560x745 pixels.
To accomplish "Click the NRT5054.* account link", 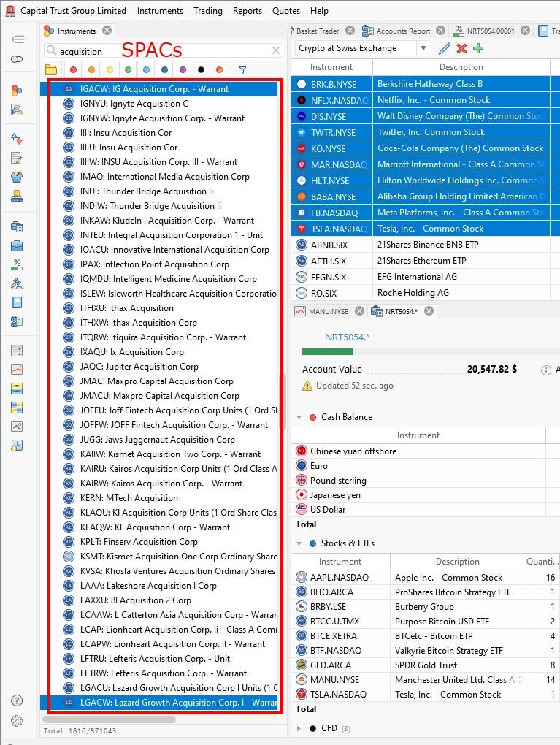I will point(347,337).
